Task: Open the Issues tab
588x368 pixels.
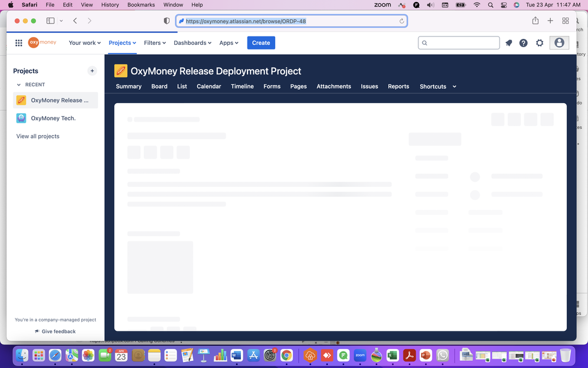Action: (369, 86)
